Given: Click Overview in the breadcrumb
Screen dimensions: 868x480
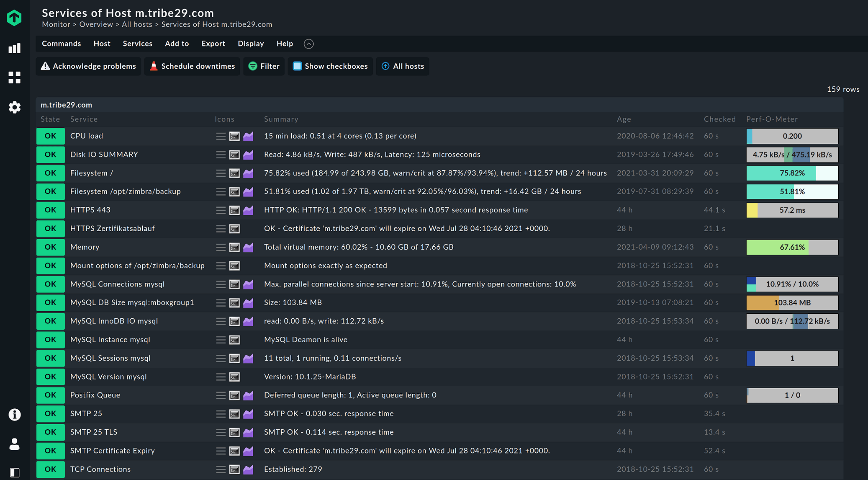Looking at the screenshot, I should 96,24.
